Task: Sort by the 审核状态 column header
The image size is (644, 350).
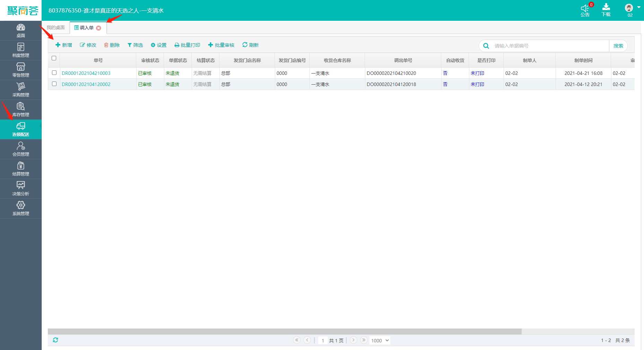Action: 150,60
